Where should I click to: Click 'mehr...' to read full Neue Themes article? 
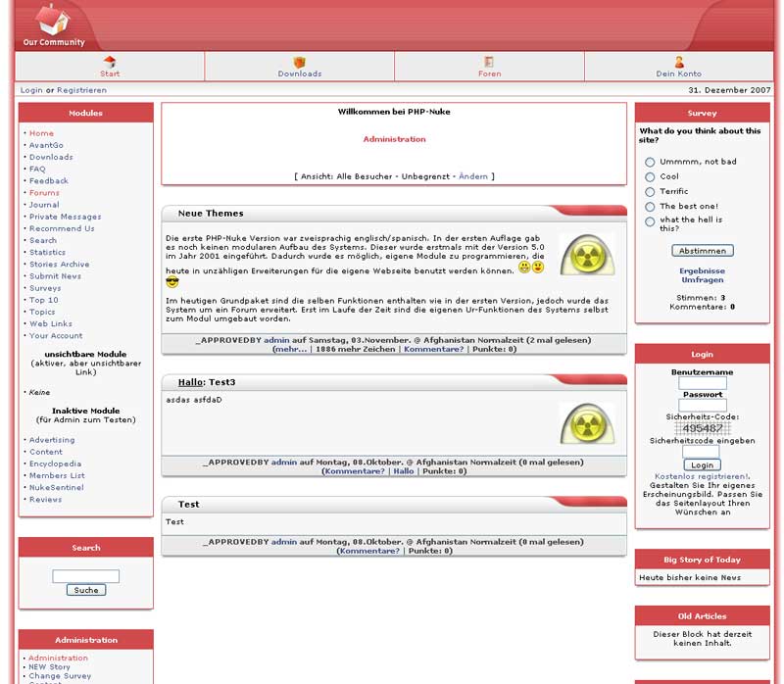pos(290,350)
